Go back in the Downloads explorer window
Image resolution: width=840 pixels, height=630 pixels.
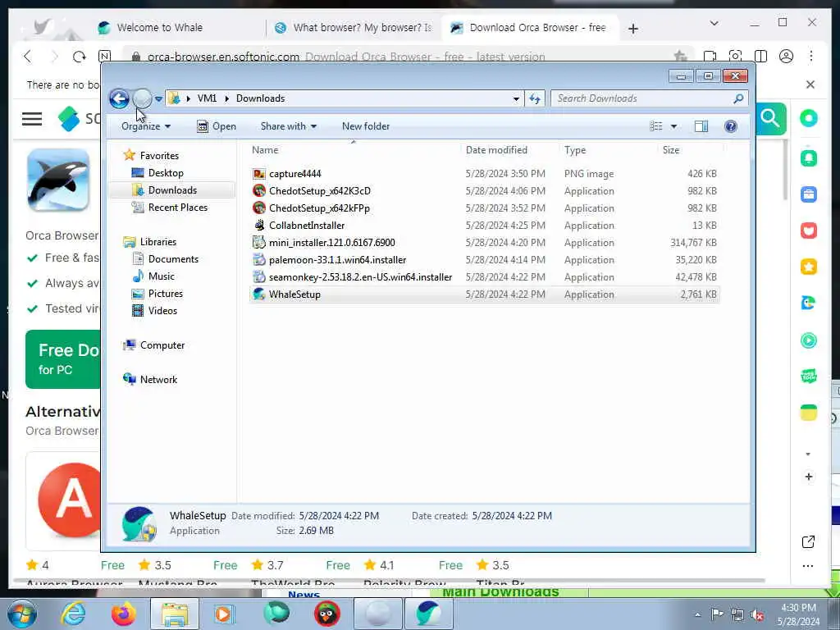coord(119,98)
